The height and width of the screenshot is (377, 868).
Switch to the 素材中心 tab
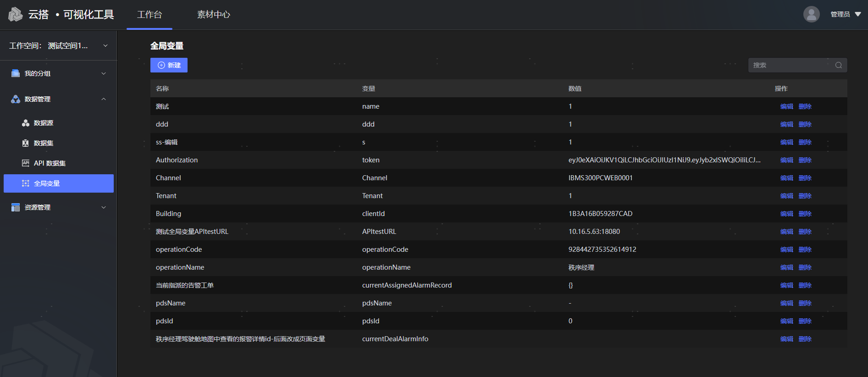213,15
